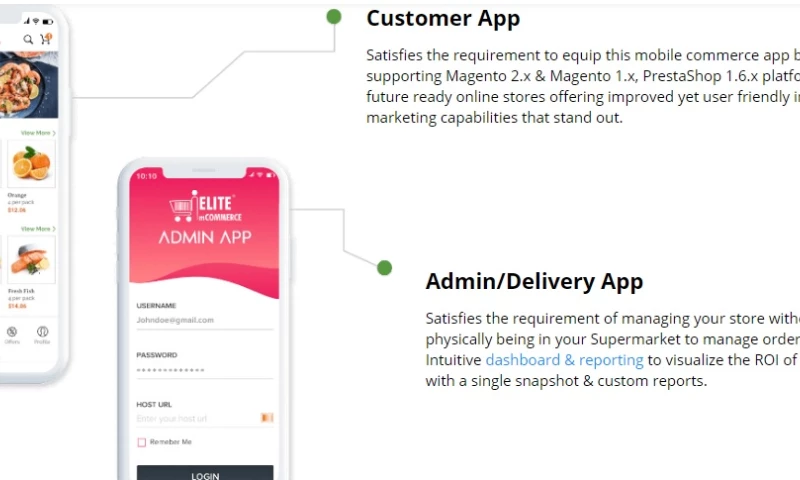Click the Customer App heading
800x480 pixels.
click(x=443, y=18)
